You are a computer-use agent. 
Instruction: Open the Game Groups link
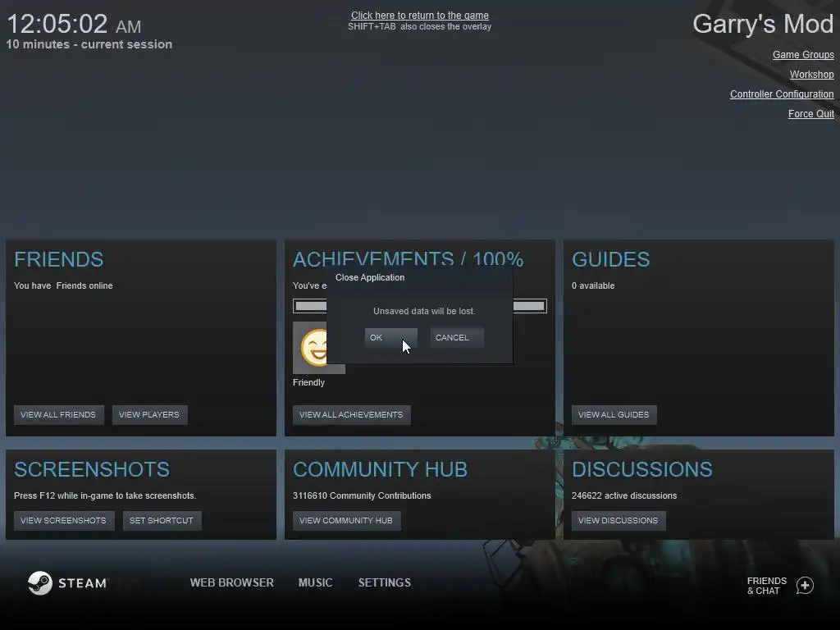803,55
